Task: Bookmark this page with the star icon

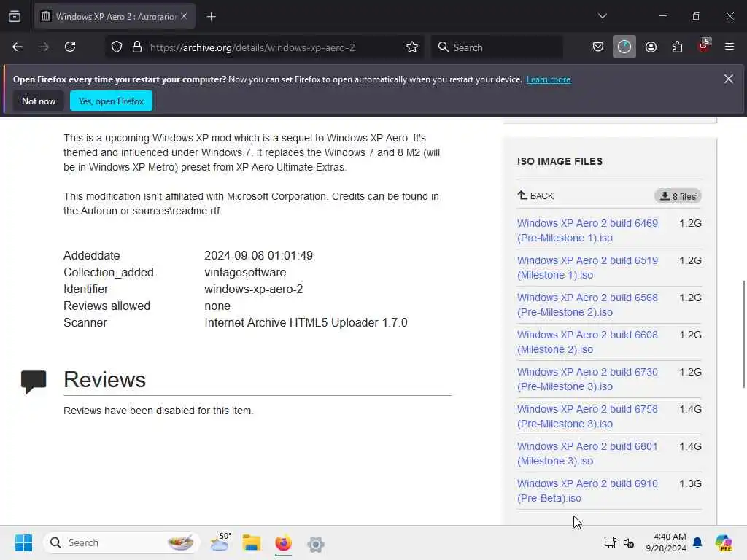Action: point(412,47)
